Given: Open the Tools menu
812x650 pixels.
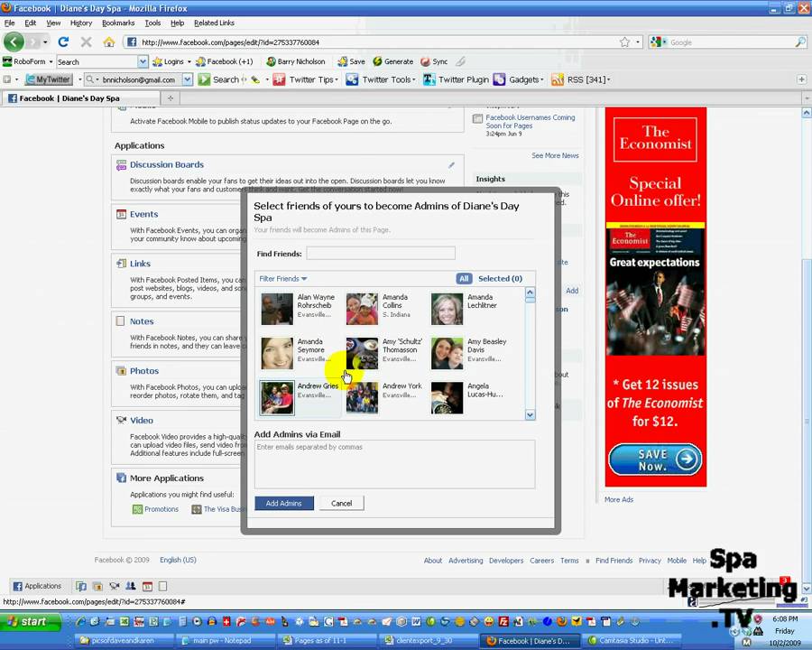Looking at the screenshot, I should (152, 23).
